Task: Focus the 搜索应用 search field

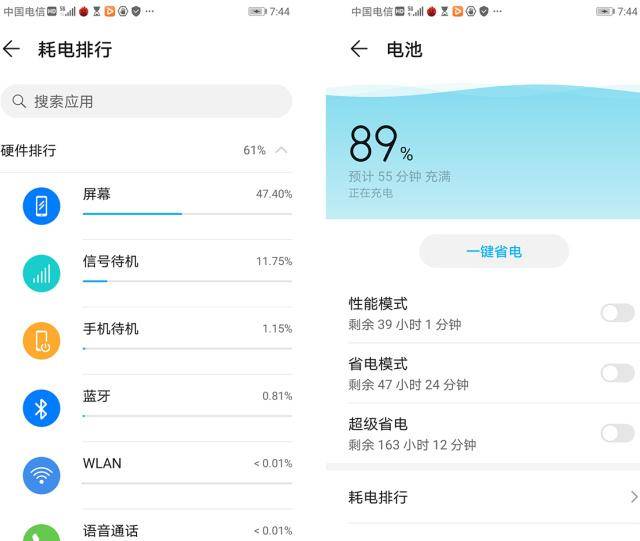Action: (147, 101)
